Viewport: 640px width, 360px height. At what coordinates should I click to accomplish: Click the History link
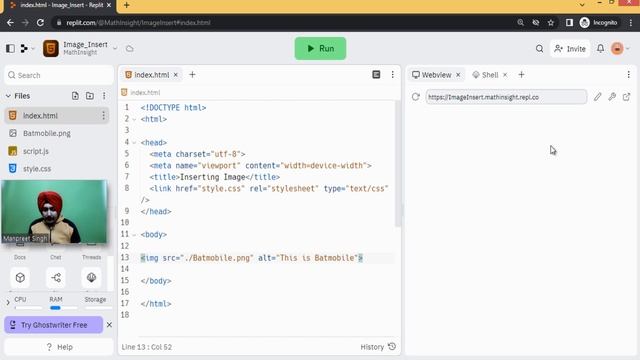click(372, 347)
